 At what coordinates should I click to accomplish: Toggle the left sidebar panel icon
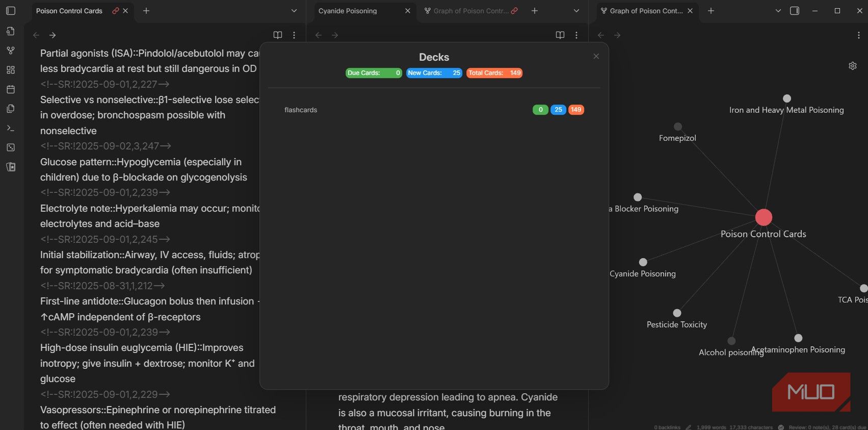tap(11, 11)
